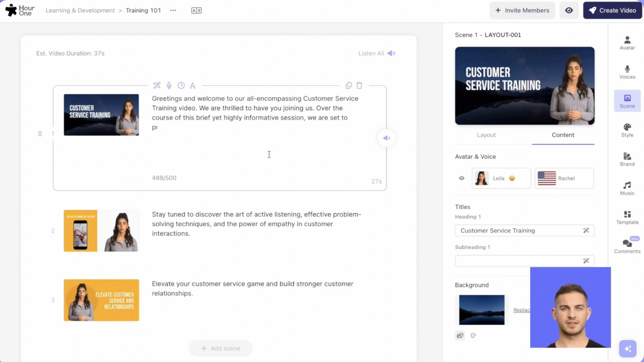Screen dimensions: 644x362
Task: Click Est. Video Duration: 37s label
Action: click(x=70, y=54)
